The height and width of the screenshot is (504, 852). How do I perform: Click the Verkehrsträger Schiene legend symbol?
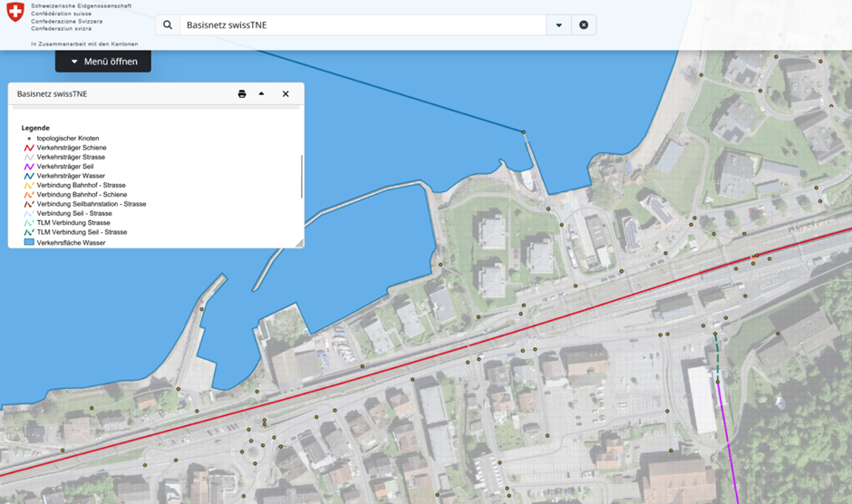(29, 148)
